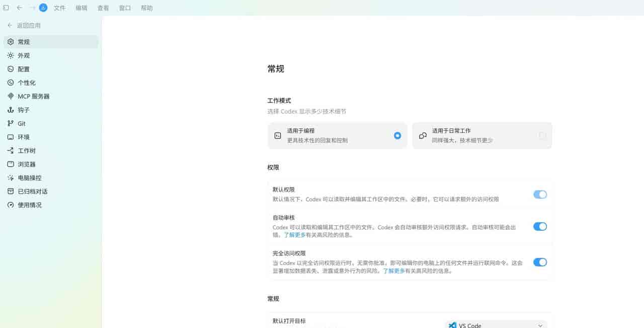Click the archive icon beside 已归档对话

[x=11, y=191]
